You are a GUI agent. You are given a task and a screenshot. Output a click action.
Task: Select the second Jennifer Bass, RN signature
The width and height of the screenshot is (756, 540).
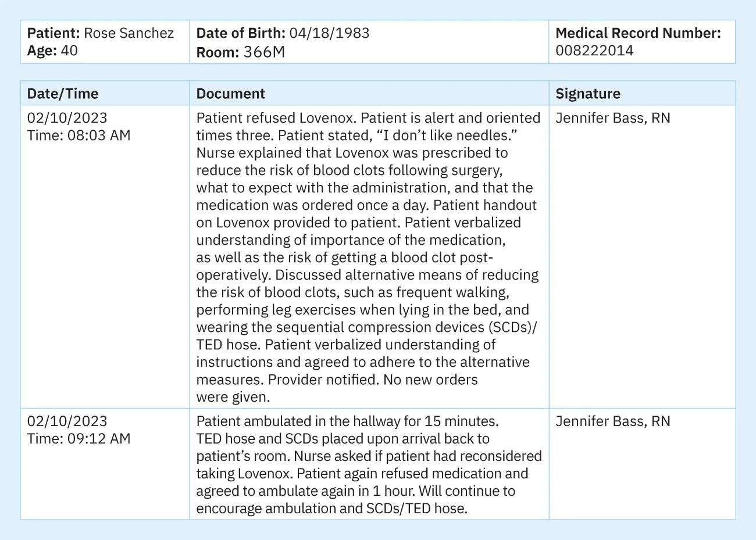[612, 421]
